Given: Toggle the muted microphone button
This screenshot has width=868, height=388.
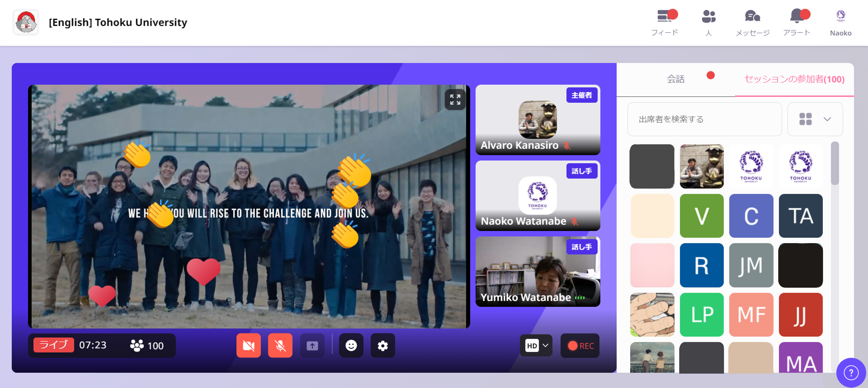Looking at the screenshot, I should tap(280, 345).
